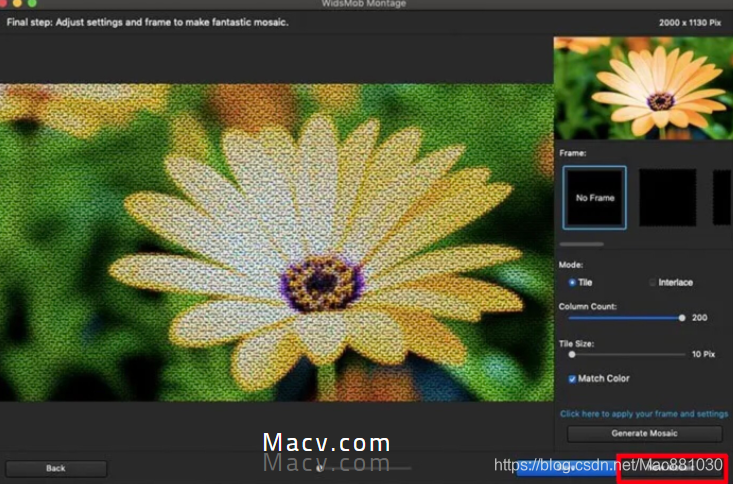Image resolution: width=733 pixels, height=484 pixels.
Task: Select the Tile mode radio button
Action: coord(572,282)
